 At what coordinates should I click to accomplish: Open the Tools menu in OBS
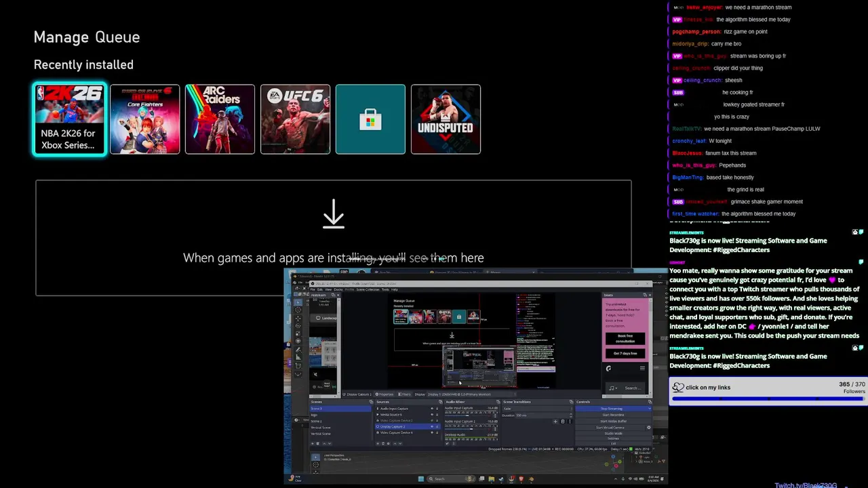pyautogui.click(x=385, y=289)
